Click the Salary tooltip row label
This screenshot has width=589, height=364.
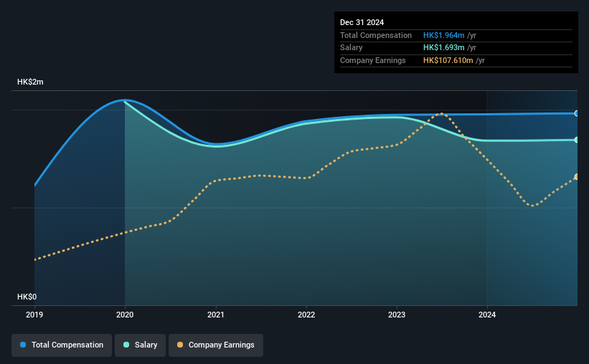coord(352,48)
